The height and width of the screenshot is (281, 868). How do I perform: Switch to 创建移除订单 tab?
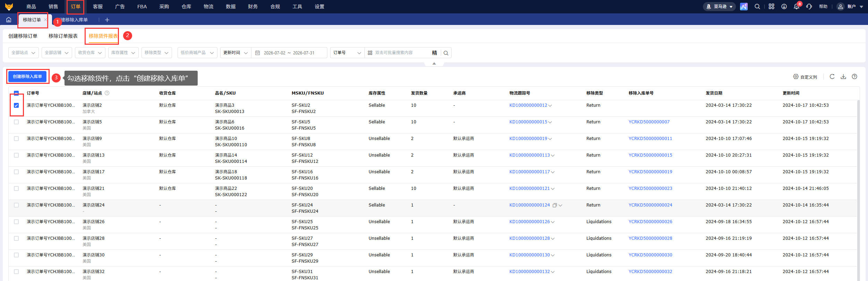pyautogui.click(x=23, y=36)
